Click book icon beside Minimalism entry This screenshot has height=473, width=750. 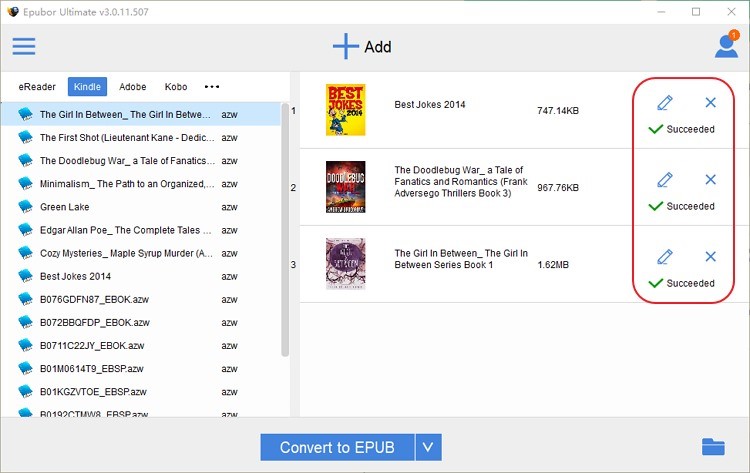(25, 184)
